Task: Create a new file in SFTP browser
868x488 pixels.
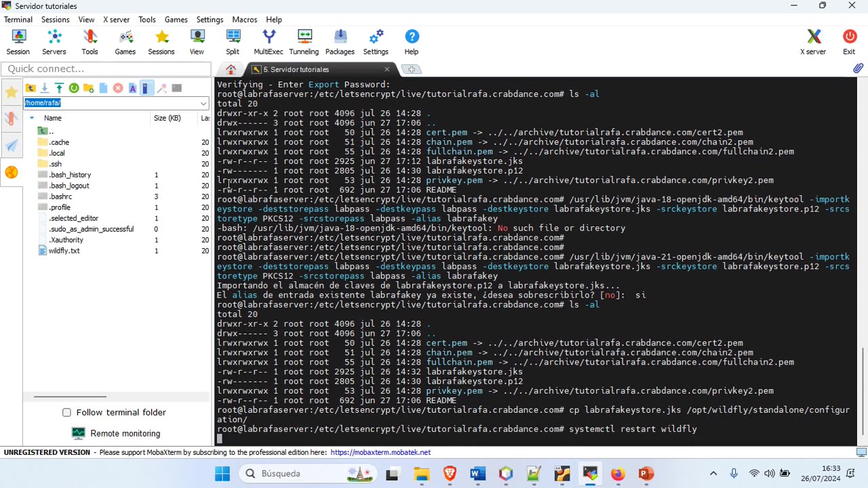Action: click(x=103, y=88)
